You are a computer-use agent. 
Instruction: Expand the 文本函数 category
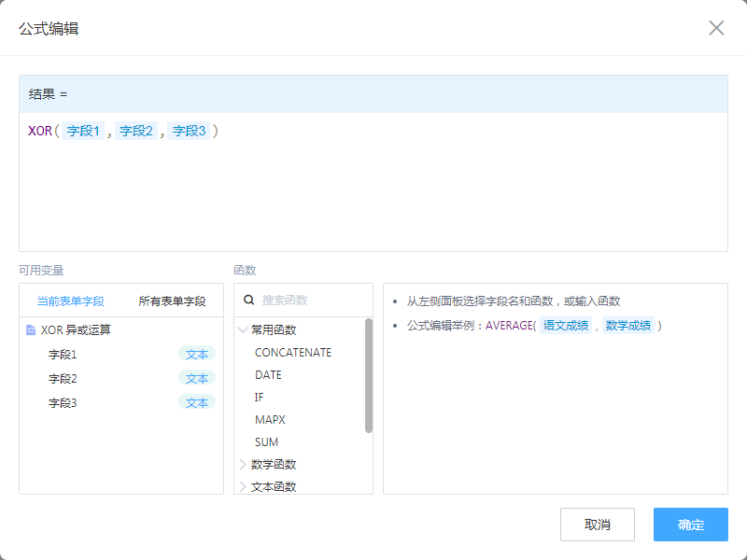pos(244,486)
